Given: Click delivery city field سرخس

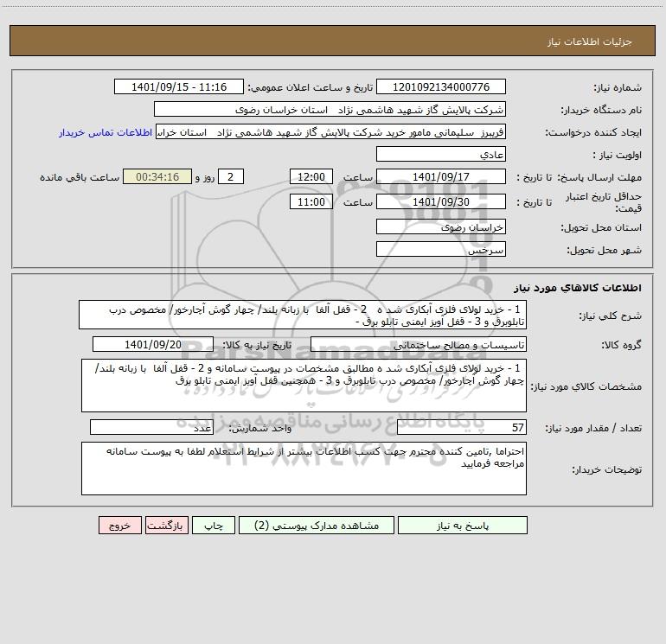Looking at the screenshot, I should [441, 249].
